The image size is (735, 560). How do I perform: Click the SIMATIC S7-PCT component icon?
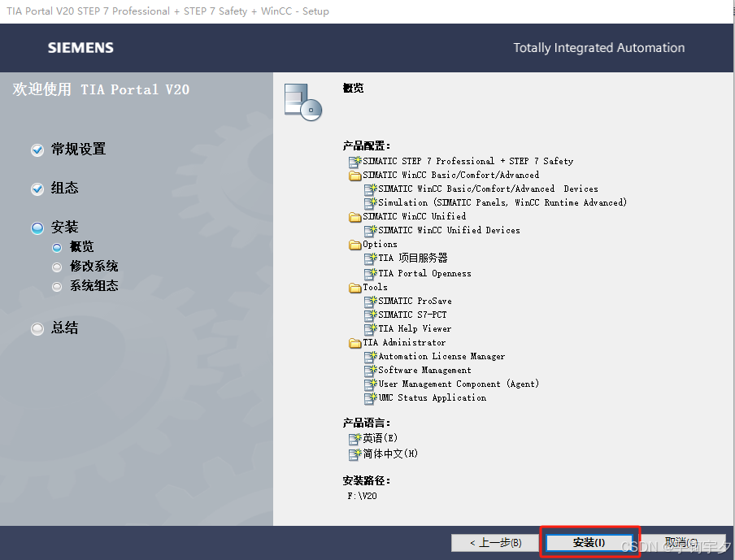click(x=370, y=315)
